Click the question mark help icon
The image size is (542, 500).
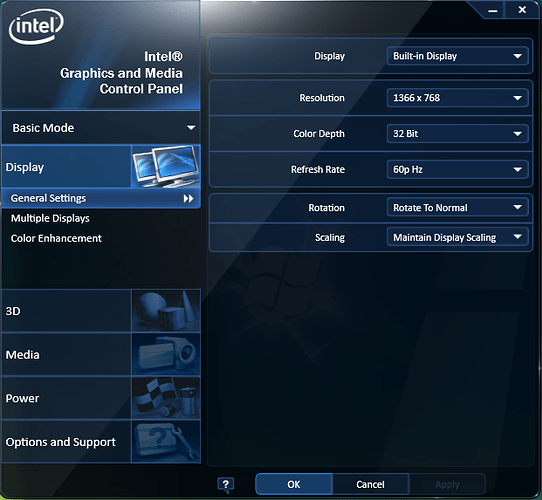click(226, 485)
